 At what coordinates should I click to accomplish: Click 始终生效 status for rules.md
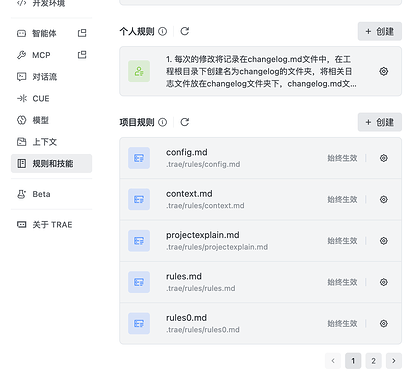click(x=342, y=282)
